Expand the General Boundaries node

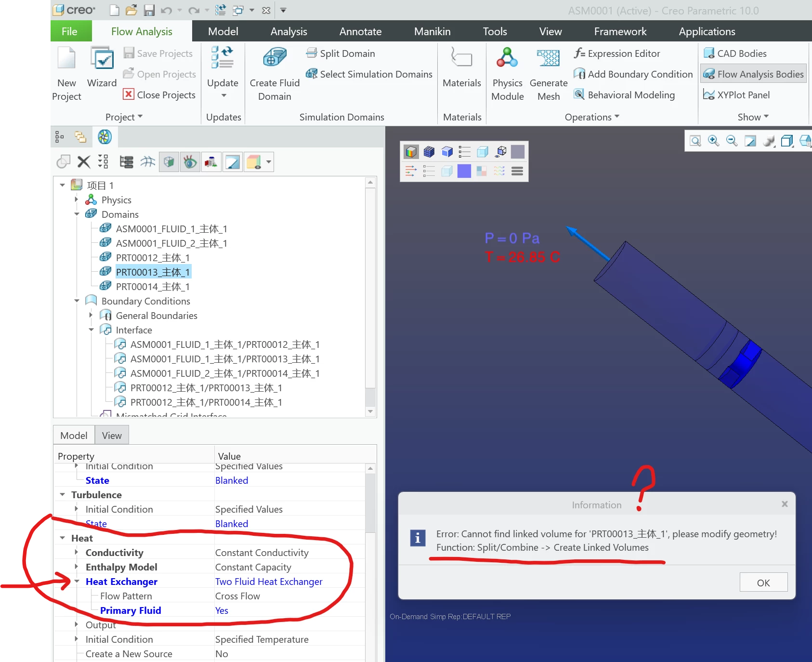91,315
